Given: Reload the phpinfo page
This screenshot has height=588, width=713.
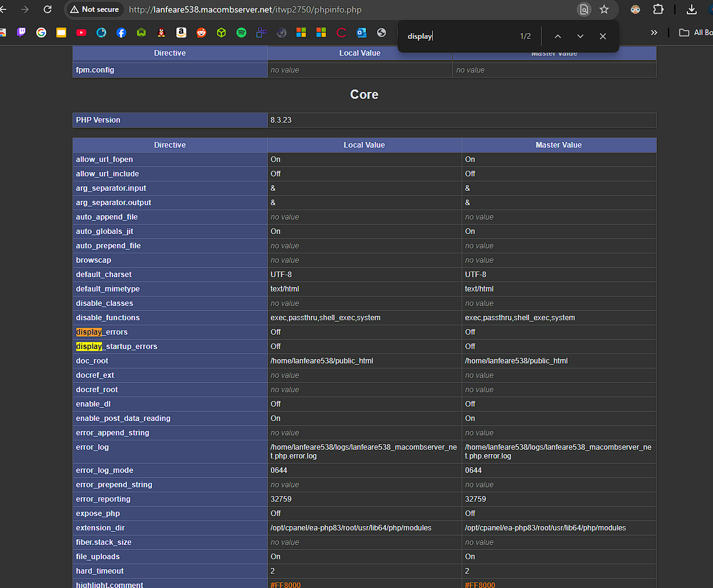Looking at the screenshot, I should click(x=48, y=9).
